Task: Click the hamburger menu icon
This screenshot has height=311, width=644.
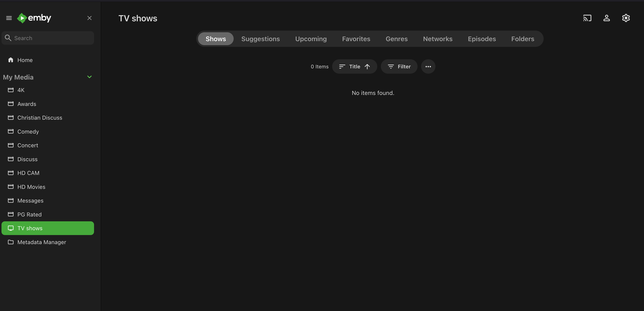Action: pos(9,18)
